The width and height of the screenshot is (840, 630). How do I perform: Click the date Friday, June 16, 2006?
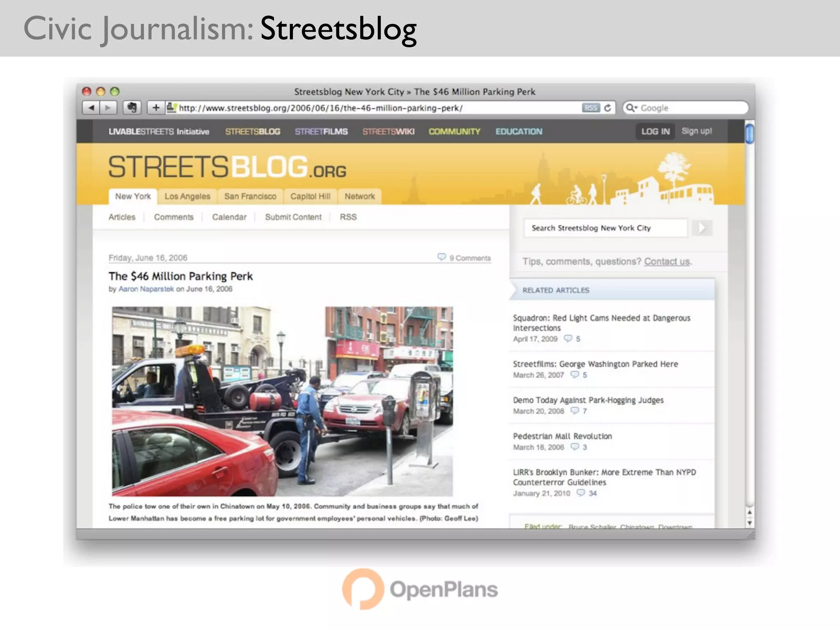pos(148,258)
